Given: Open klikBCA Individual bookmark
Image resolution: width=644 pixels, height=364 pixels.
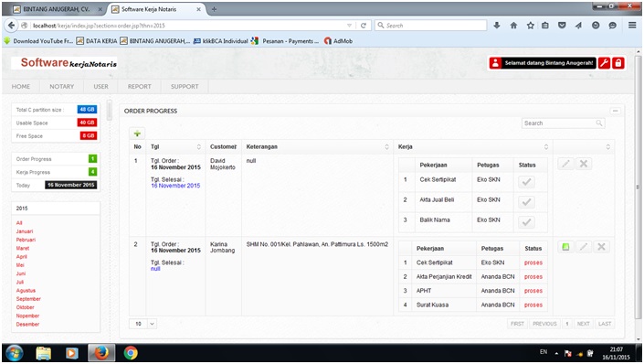Looking at the screenshot, I should (220, 41).
